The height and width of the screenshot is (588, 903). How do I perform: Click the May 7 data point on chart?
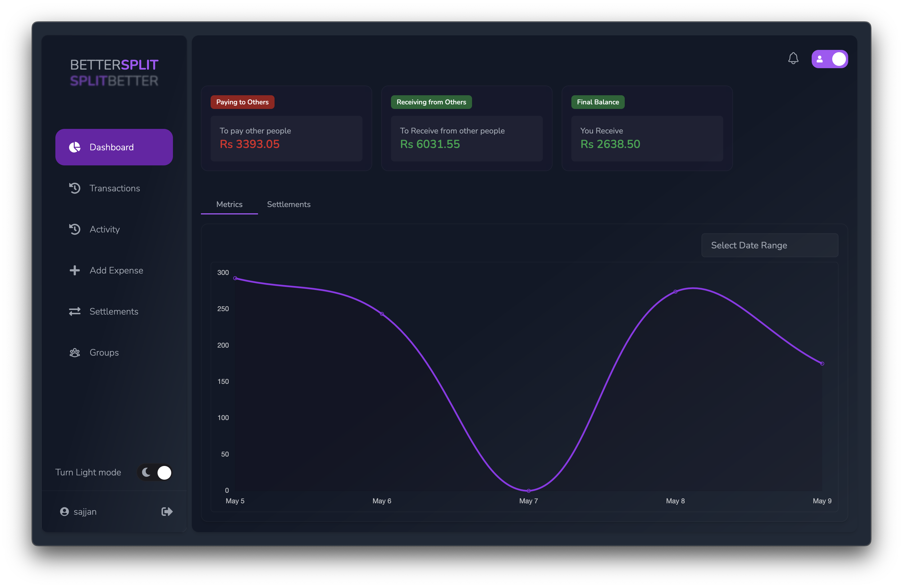[529, 490]
